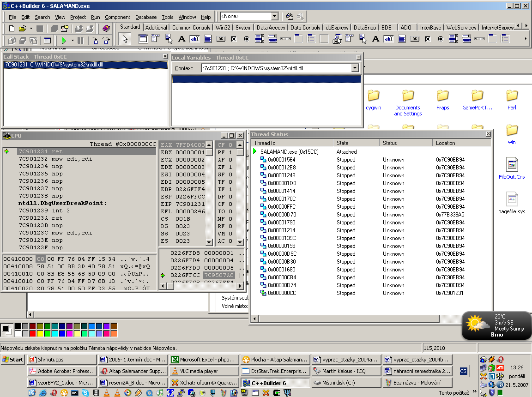Pick the red color swatch
The image size is (532, 397).
click(33, 334)
